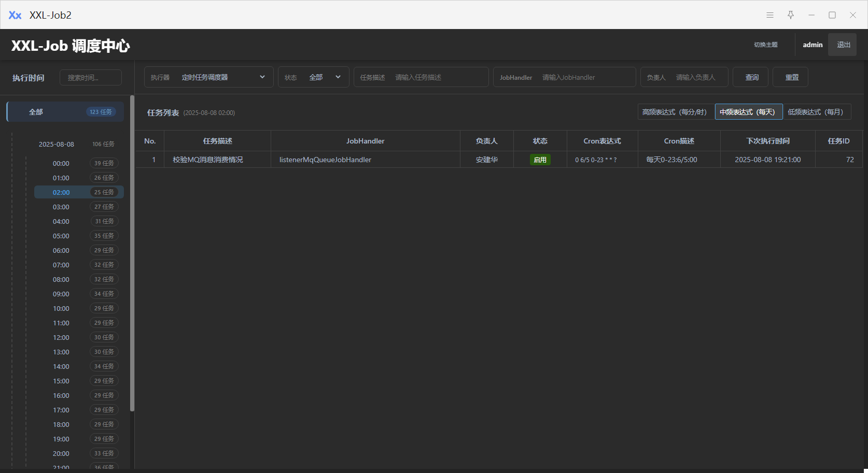Click the 任务描述 column header
This screenshot has width=868, height=473.
[218, 141]
